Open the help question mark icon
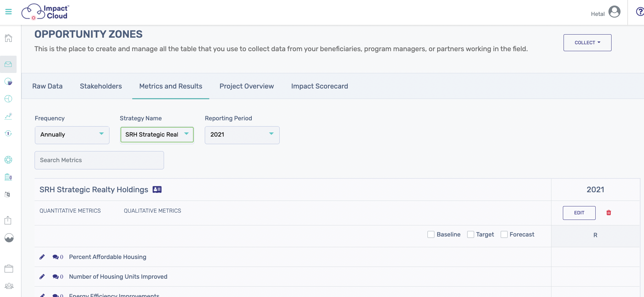The width and height of the screenshot is (644, 297). tap(640, 12)
